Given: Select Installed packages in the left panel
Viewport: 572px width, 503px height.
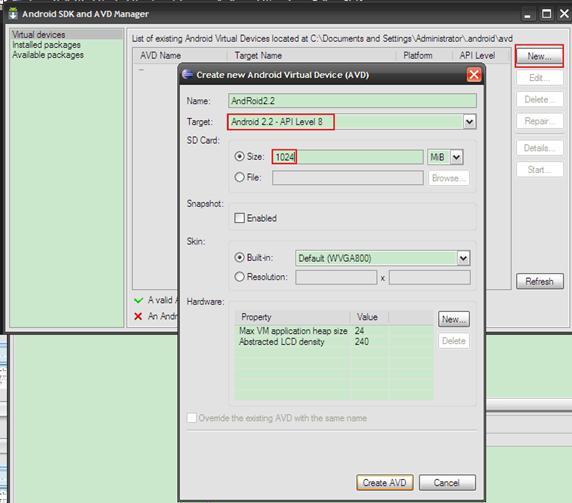Looking at the screenshot, I should pos(46,45).
